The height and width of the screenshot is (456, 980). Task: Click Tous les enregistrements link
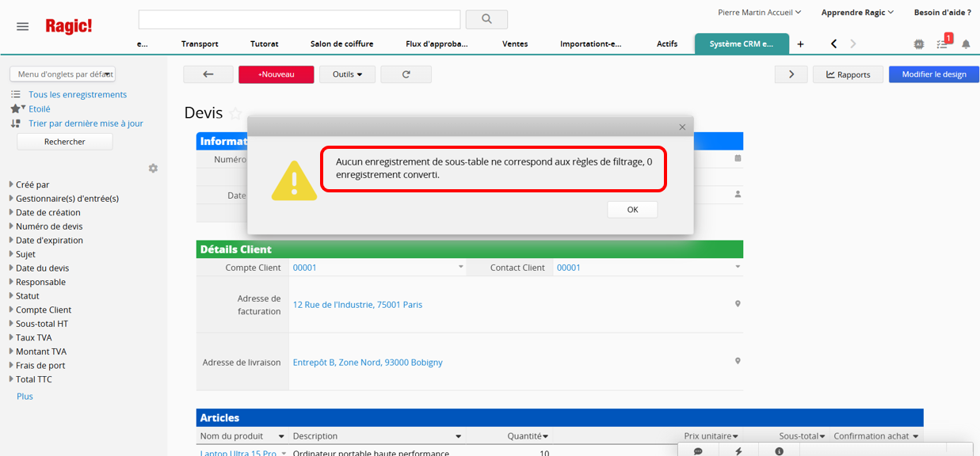click(x=77, y=95)
